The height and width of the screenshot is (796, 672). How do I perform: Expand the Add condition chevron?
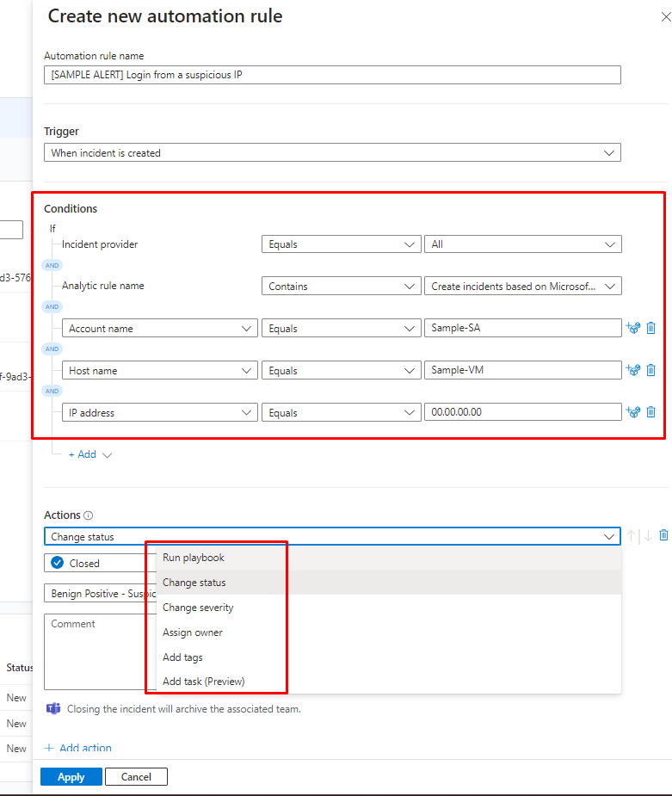(x=107, y=455)
